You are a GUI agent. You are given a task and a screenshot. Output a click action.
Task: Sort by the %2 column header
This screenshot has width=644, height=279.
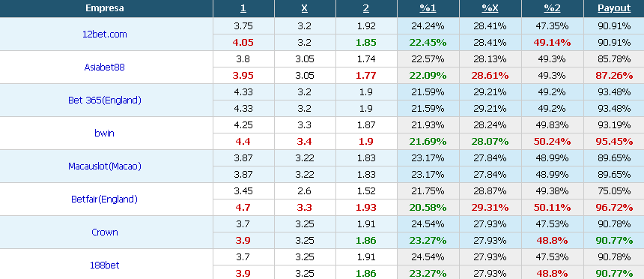click(552, 8)
